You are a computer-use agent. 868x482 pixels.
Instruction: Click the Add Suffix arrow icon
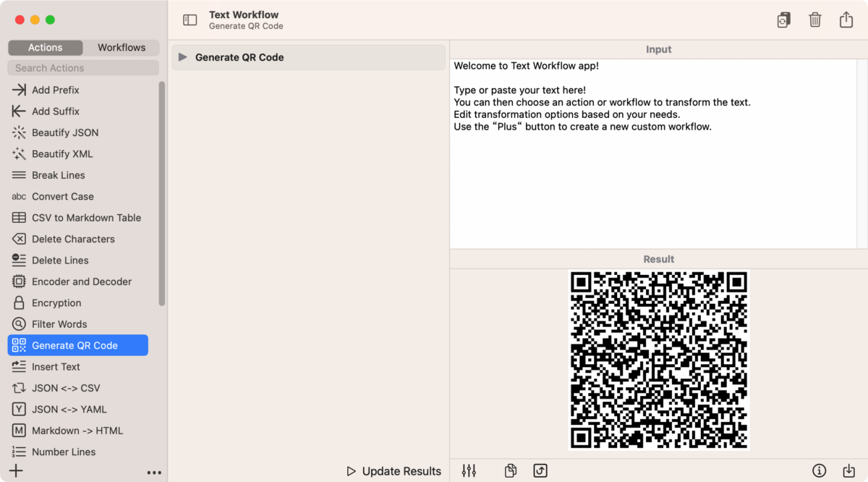(x=19, y=111)
